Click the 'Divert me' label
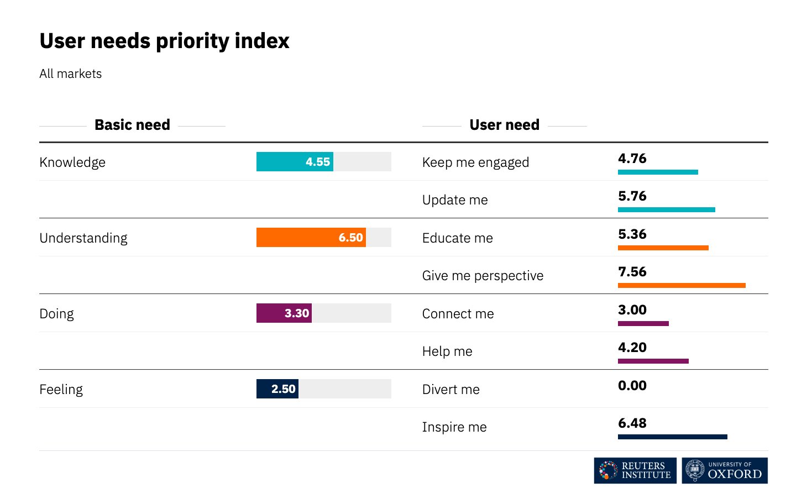 pyautogui.click(x=450, y=390)
